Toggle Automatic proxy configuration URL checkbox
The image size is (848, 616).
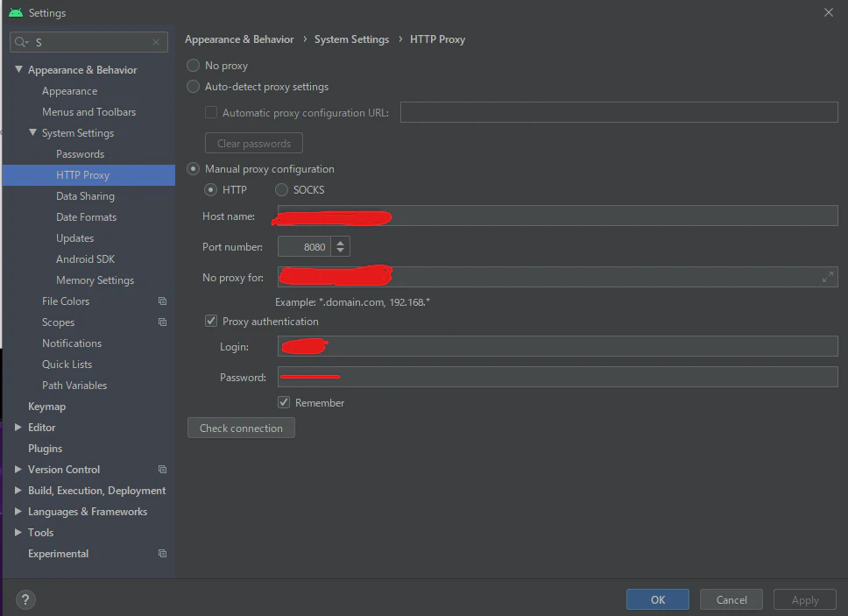click(x=211, y=112)
